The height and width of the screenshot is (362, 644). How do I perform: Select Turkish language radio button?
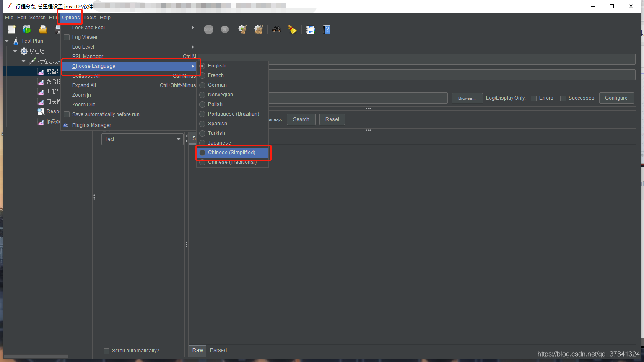point(203,134)
